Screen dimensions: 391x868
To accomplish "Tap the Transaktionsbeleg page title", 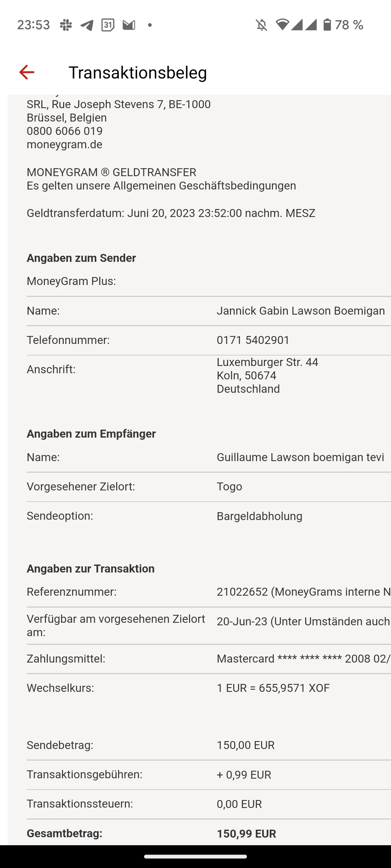I will (138, 72).
